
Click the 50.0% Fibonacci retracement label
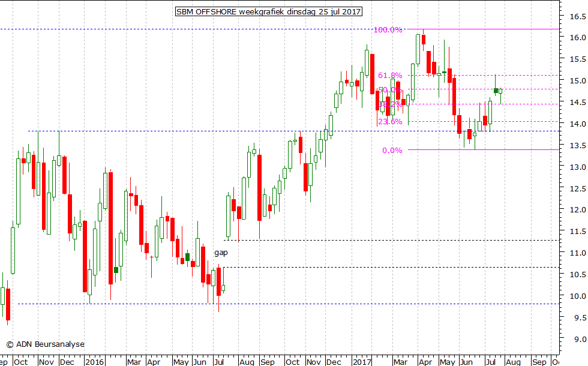click(x=390, y=89)
